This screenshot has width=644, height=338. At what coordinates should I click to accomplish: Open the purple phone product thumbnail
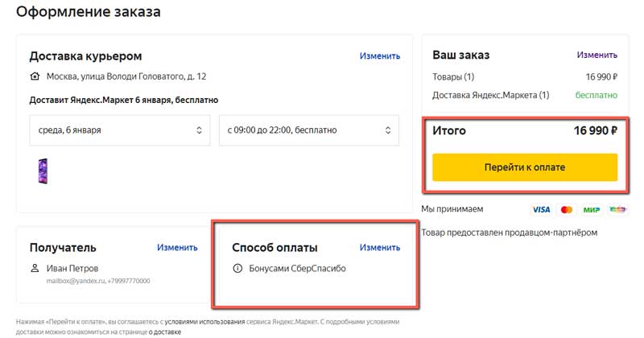(43, 172)
